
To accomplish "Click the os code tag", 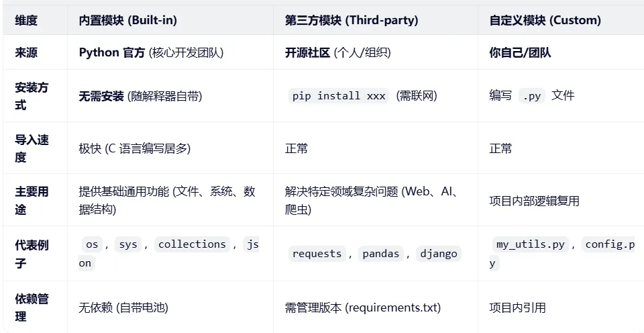I will [92, 244].
